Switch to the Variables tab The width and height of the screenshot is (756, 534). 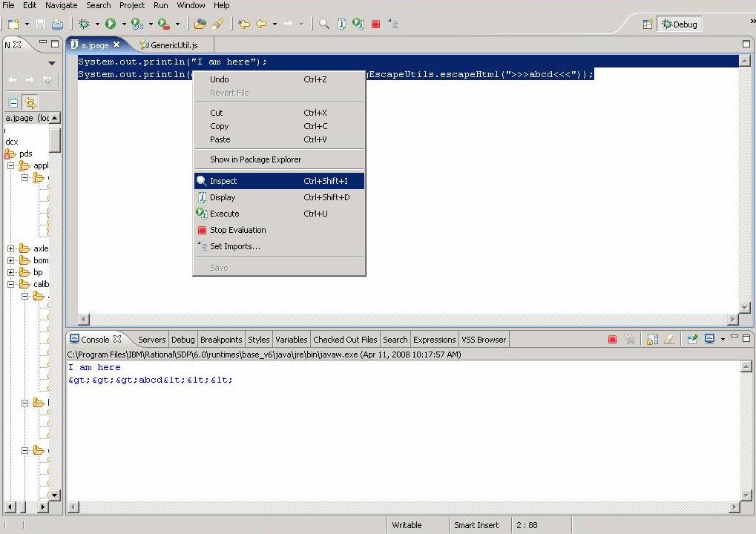point(292,340)
